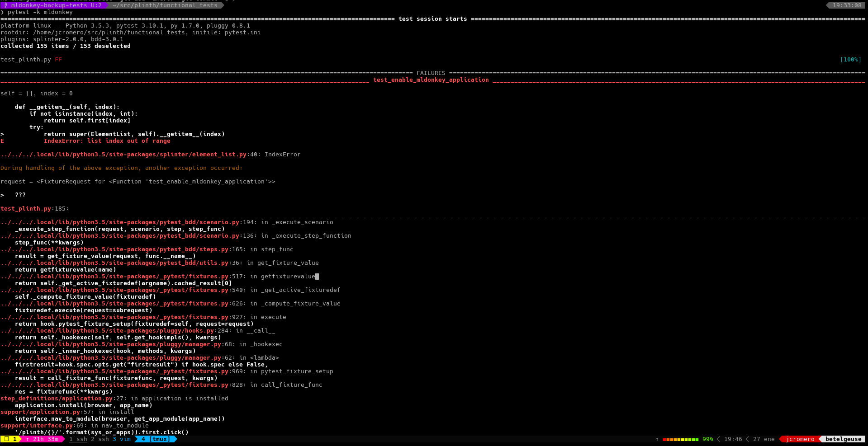868x446 pixels.
Task: Click pluggy/manager.py:62 lambda line
Action: click(140, 358)
